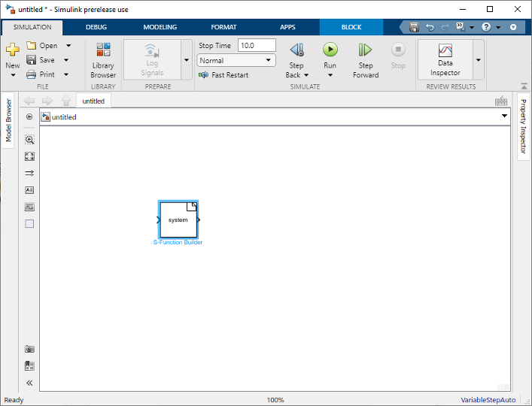532x406 pixels.
Task: Switch to the MODELING tab
Action: [160, 27]
